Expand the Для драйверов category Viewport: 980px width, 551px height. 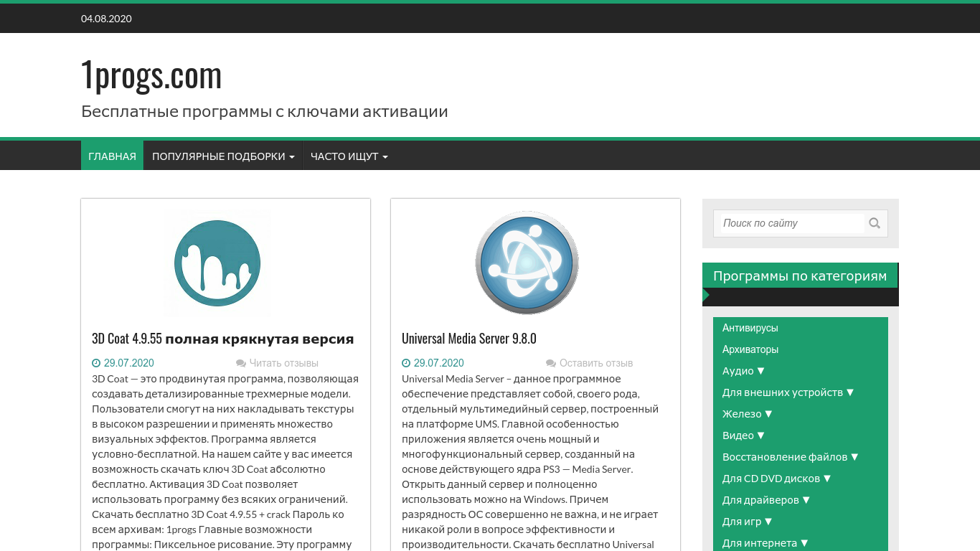point(766,500)
